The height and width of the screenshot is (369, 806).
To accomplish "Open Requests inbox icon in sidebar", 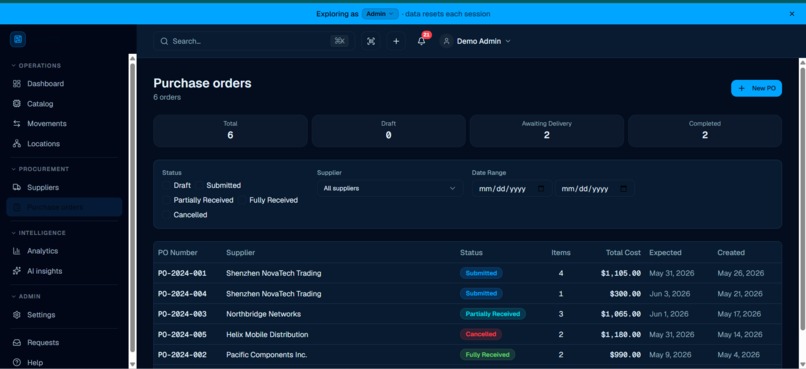I will [x=17, y=343].
